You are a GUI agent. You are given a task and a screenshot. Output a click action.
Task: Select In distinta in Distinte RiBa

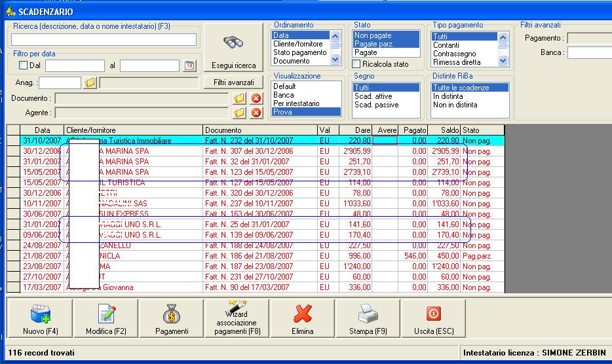pyautogui.click(x=470, y=96)
